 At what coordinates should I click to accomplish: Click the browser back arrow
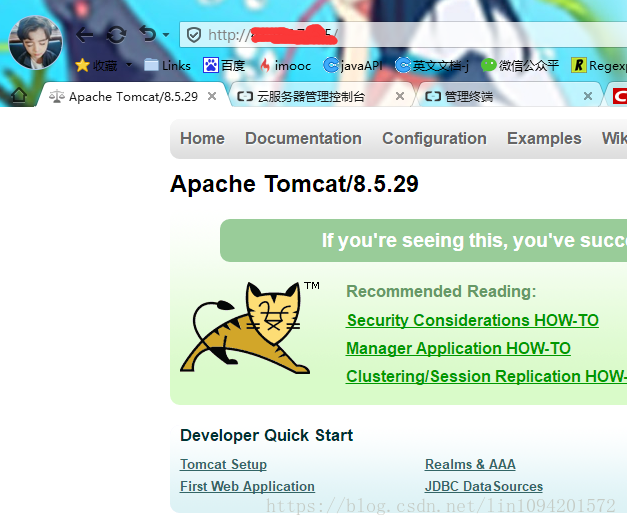[85, 35]
